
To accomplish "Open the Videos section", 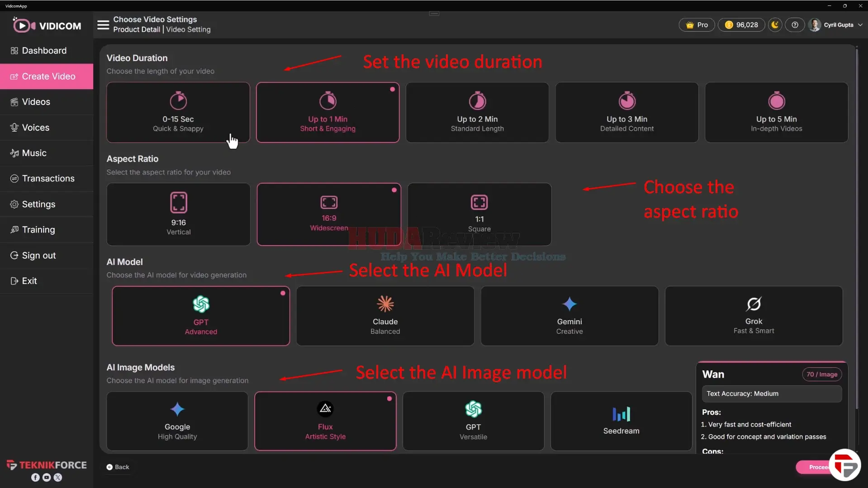I will (x=47, y=102).
